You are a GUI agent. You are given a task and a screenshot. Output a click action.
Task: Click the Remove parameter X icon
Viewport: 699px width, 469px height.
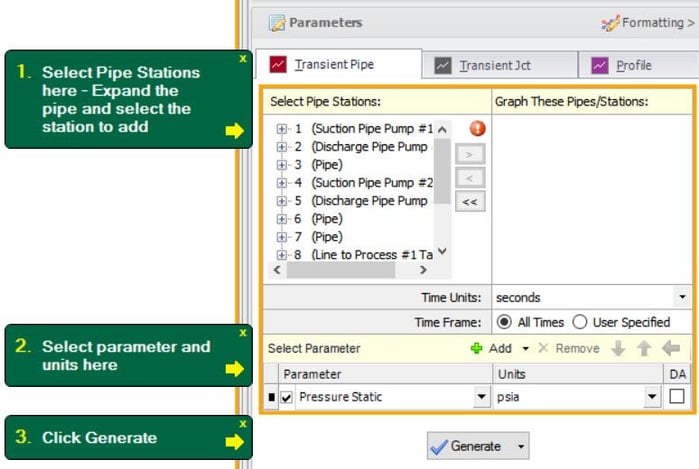coord(543,348)
